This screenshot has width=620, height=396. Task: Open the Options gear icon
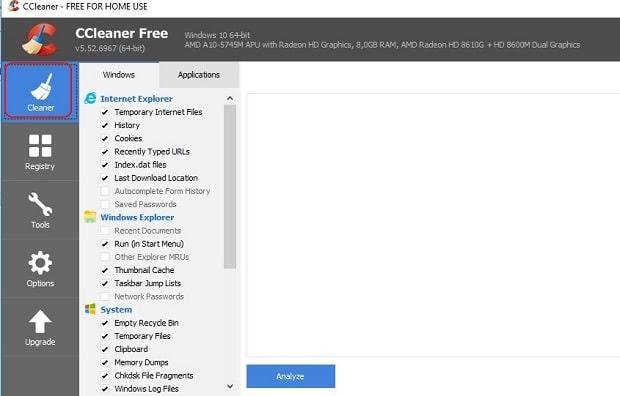click(40, 263)
